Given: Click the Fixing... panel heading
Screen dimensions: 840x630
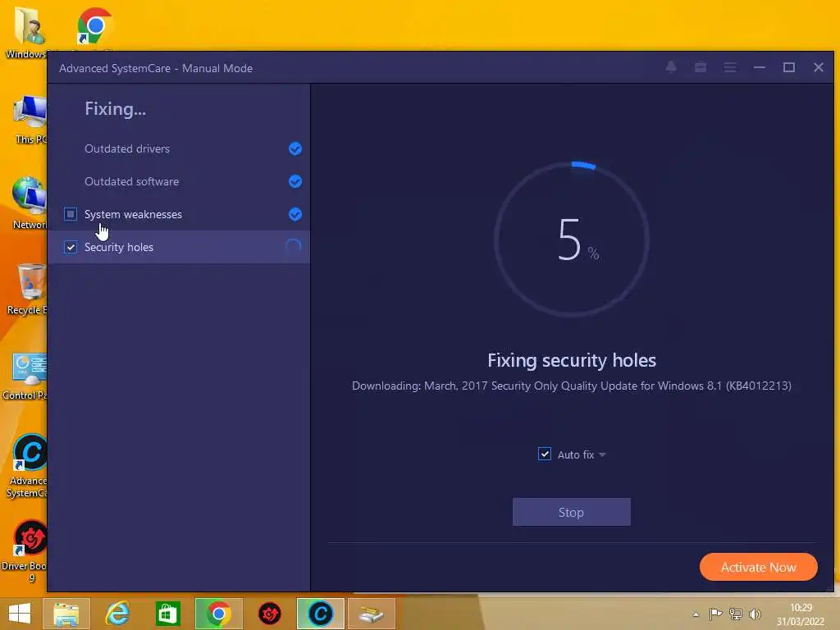Looking at the screenshot, I should 115,109.
